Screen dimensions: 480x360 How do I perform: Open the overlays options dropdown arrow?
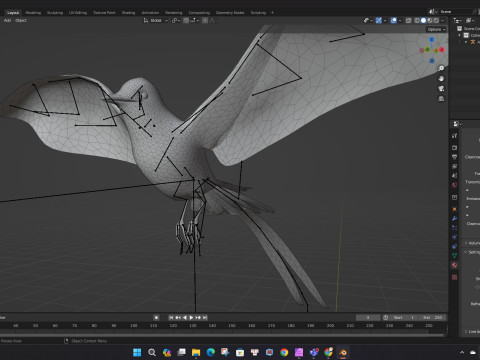pyautogui.click(x=400, y=20)
